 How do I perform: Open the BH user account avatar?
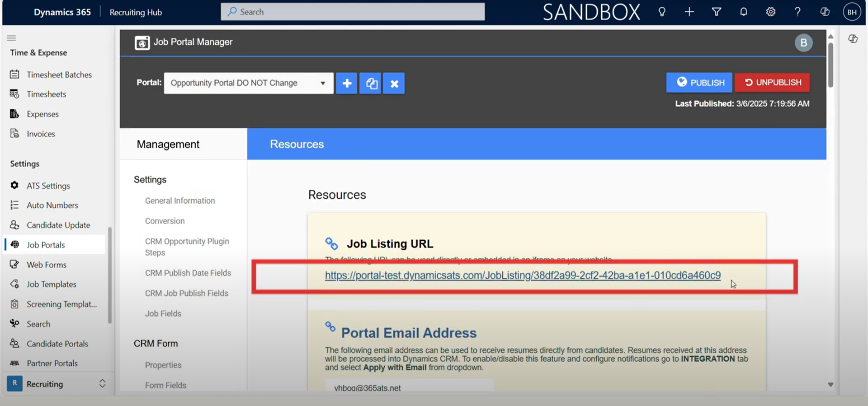[x=852, y=12]
